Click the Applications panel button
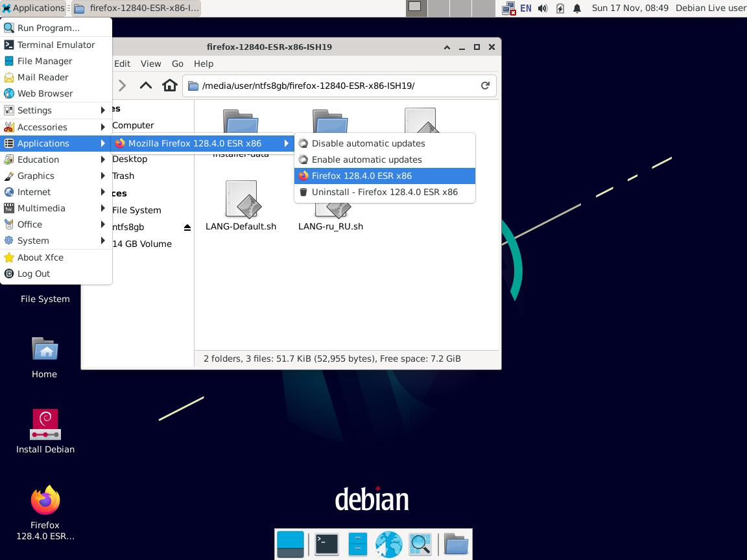 33,8
